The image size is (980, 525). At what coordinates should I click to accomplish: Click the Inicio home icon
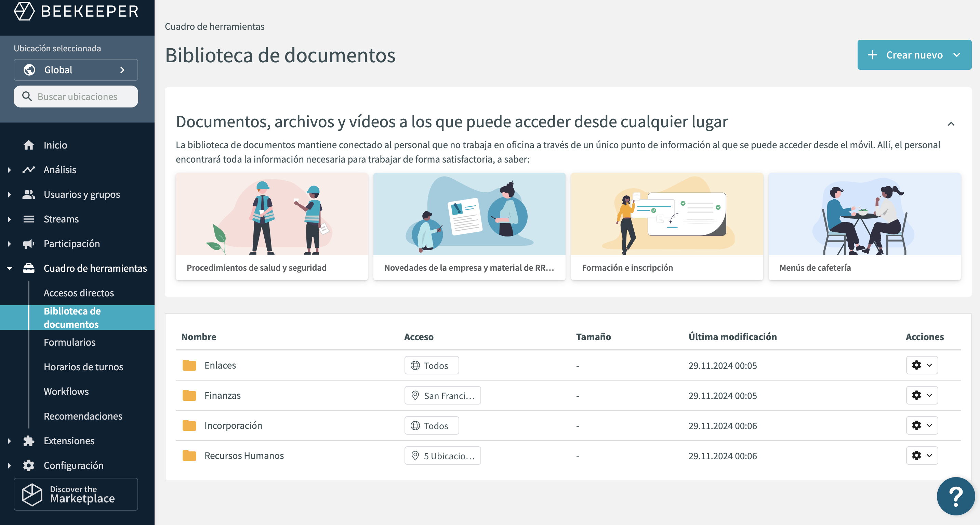[28, 145]
